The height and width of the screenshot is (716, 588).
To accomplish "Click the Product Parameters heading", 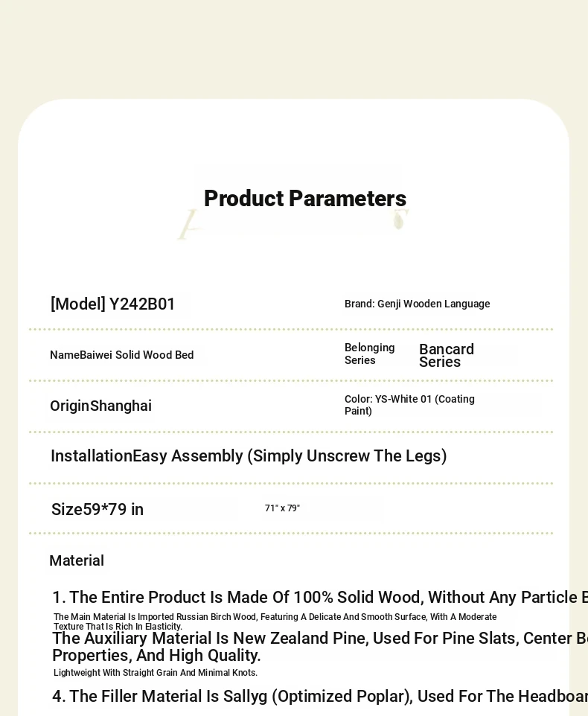I will (305, 199).
